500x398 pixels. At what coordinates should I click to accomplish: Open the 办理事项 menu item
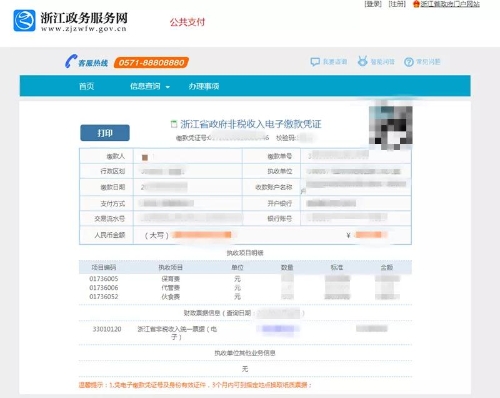coord(204,86)
